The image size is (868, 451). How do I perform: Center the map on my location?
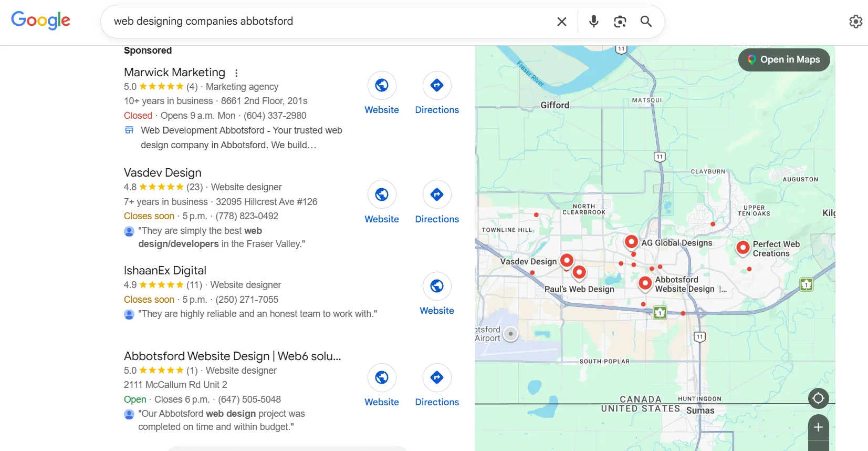click(818, 398)
